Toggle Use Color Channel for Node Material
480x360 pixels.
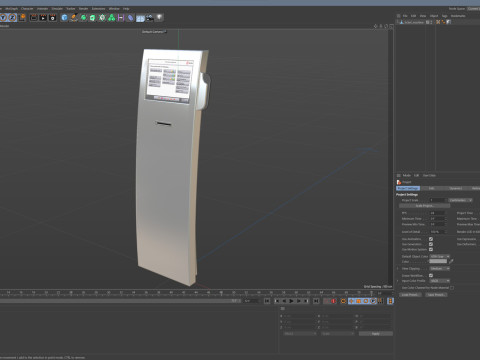tap(452, 288)
